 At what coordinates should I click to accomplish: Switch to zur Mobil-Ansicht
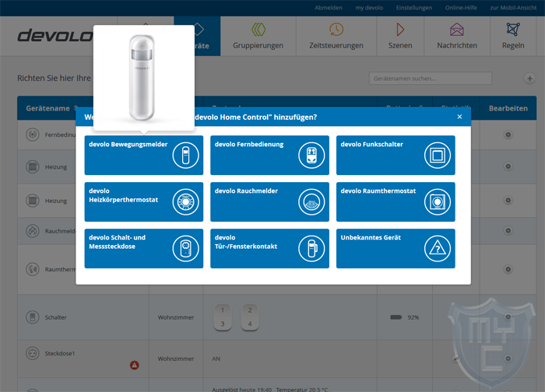click(513, 8)
